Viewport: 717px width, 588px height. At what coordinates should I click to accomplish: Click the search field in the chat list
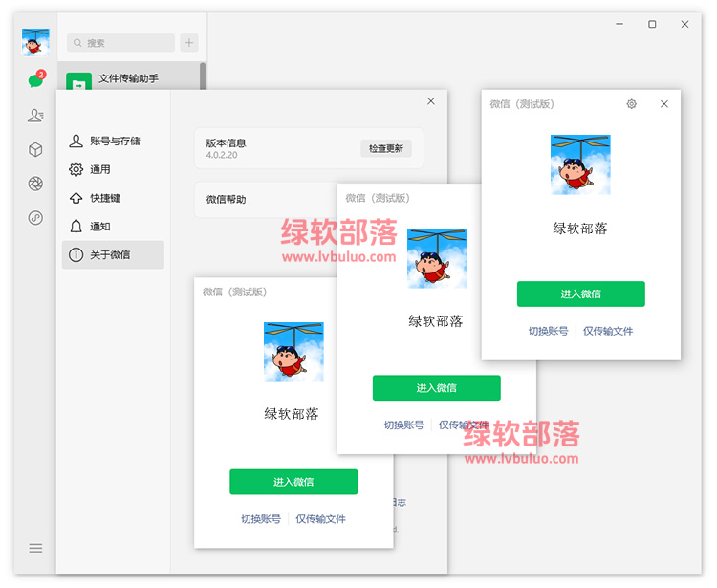120,42
